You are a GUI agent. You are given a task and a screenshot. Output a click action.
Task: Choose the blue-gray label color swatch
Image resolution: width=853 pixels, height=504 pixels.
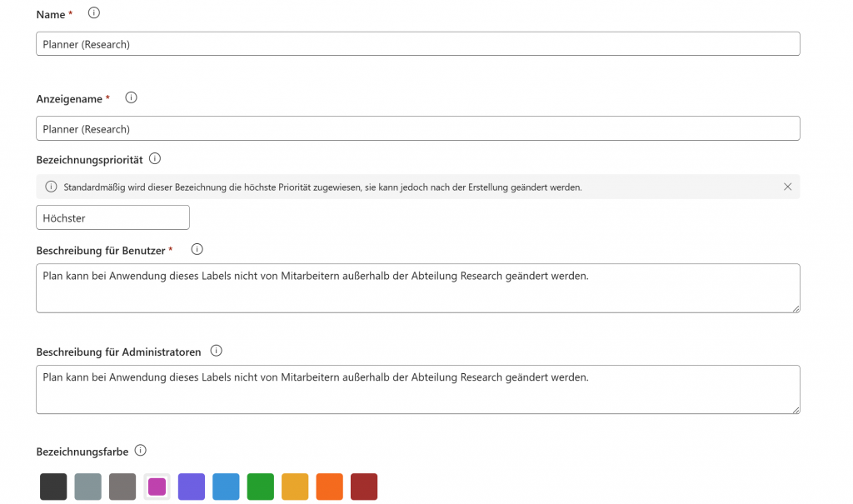coord(87,487)
